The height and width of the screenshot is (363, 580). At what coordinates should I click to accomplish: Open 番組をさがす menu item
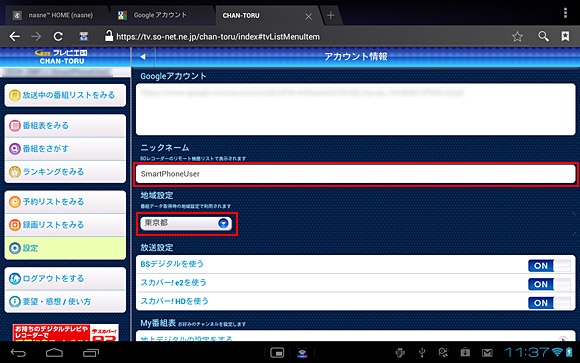click(65, 149)
